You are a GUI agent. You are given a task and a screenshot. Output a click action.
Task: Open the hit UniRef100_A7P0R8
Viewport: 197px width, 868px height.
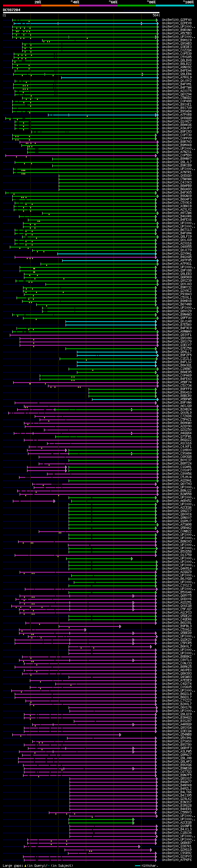coord(176,115)
